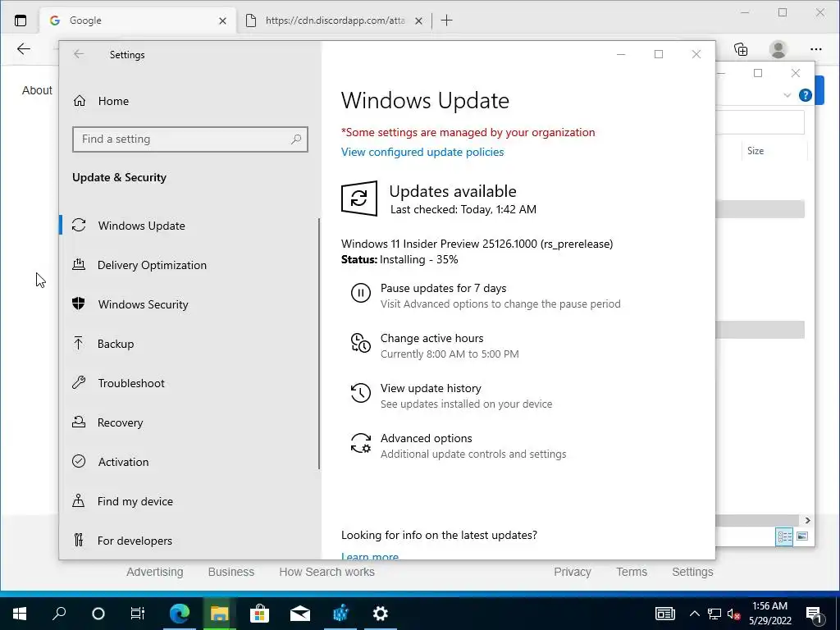Click the Learn more link
This screenshot has width=840, height=630.
click(370, 556)
